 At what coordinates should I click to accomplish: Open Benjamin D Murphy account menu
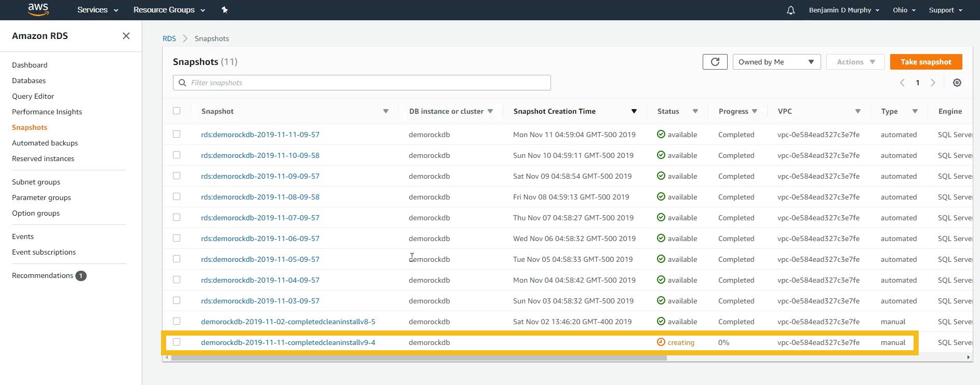[844, 10]
